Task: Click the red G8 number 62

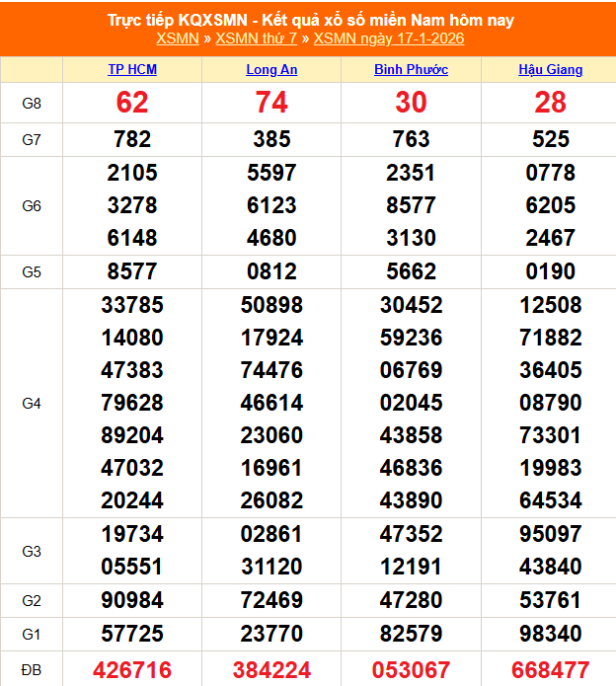Action: 132,103
